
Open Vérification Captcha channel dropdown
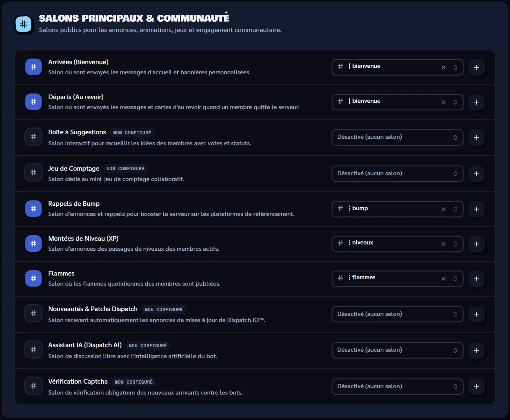tap(397, 387)
